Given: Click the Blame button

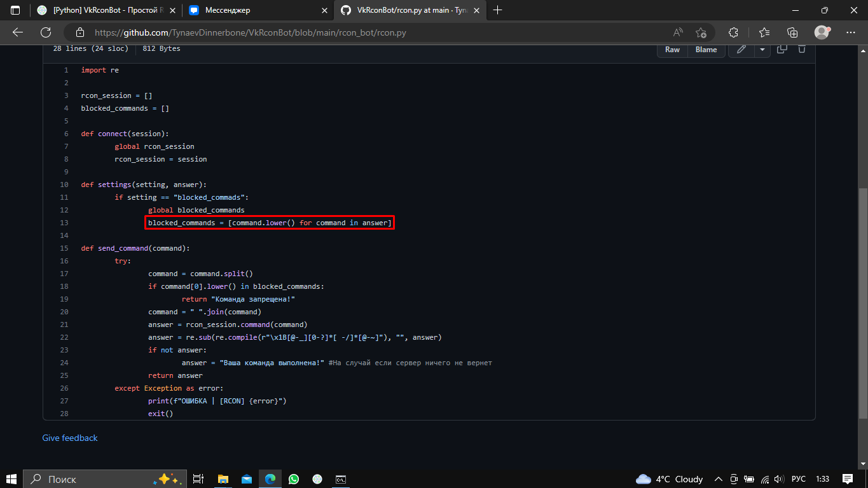Looking at the screenshot, I should pyautogui.click(x=706, y=50).
